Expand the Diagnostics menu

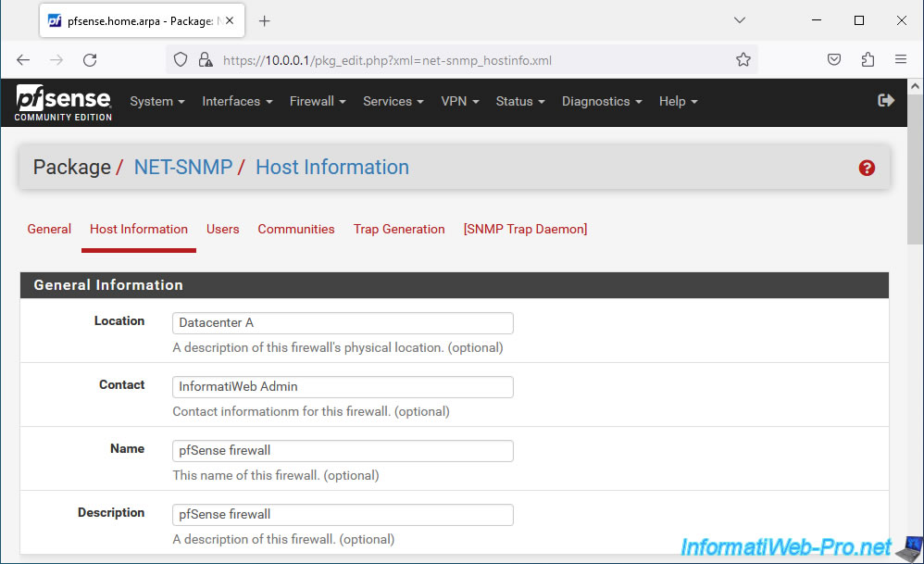pos(602,101)
